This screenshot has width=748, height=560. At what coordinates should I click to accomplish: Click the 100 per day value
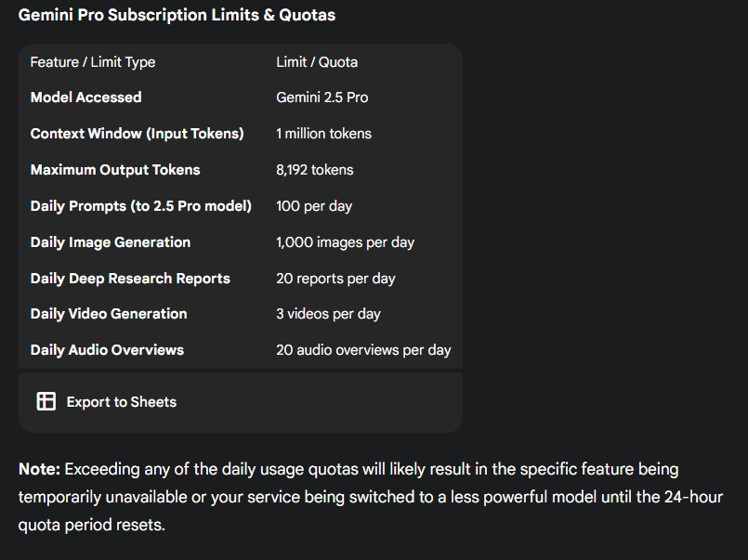[314, 206]
